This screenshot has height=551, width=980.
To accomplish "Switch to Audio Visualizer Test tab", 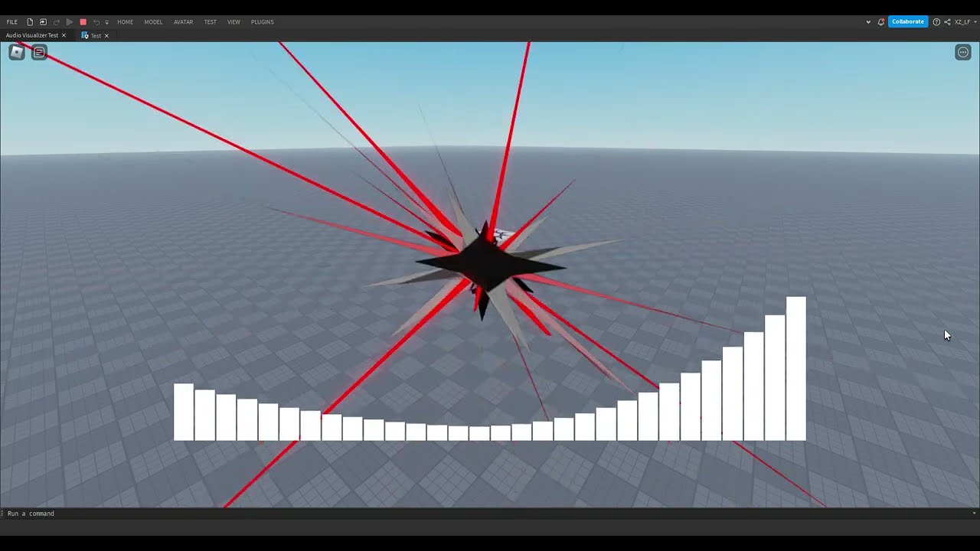I will (x=32, y=35).
